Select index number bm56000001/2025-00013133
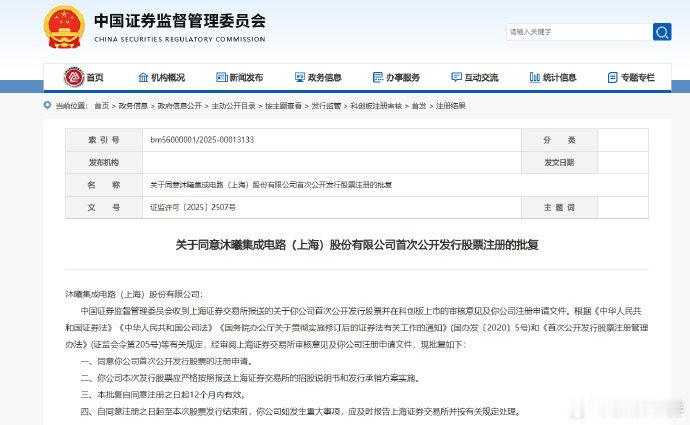690x425 pixels. click(202, 139)
